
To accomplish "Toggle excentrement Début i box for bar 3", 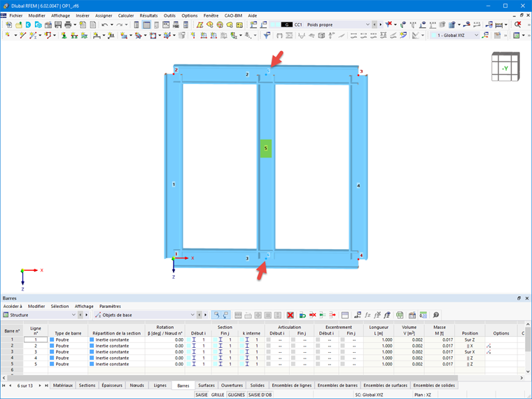I will (x=318, y=352).
